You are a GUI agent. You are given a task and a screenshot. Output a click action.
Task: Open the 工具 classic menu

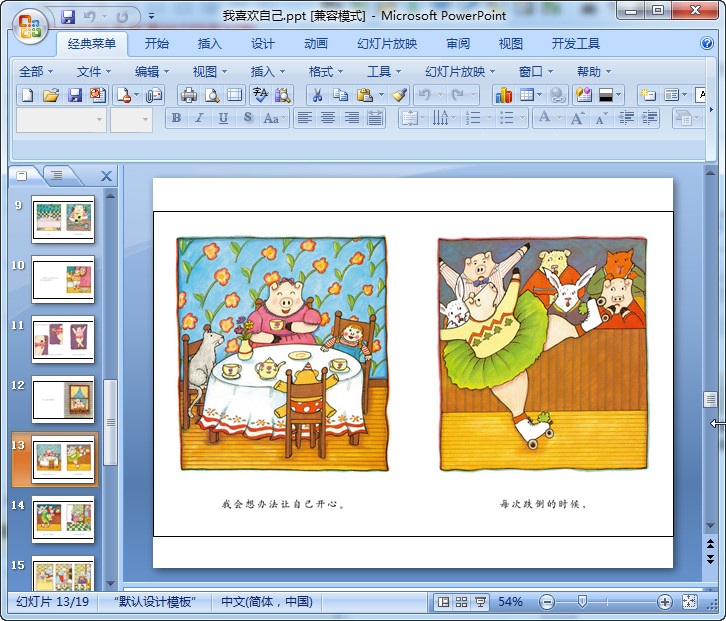click(x=384, y=72)
